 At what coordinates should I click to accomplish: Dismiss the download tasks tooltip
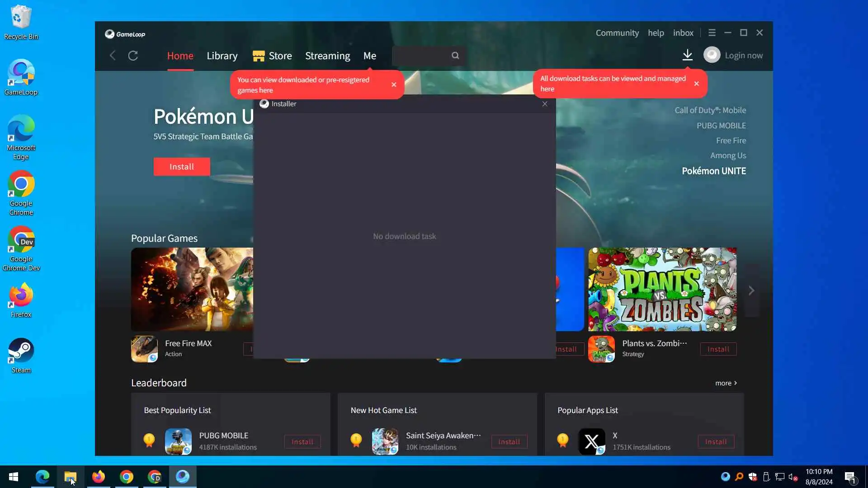(696, 84)
